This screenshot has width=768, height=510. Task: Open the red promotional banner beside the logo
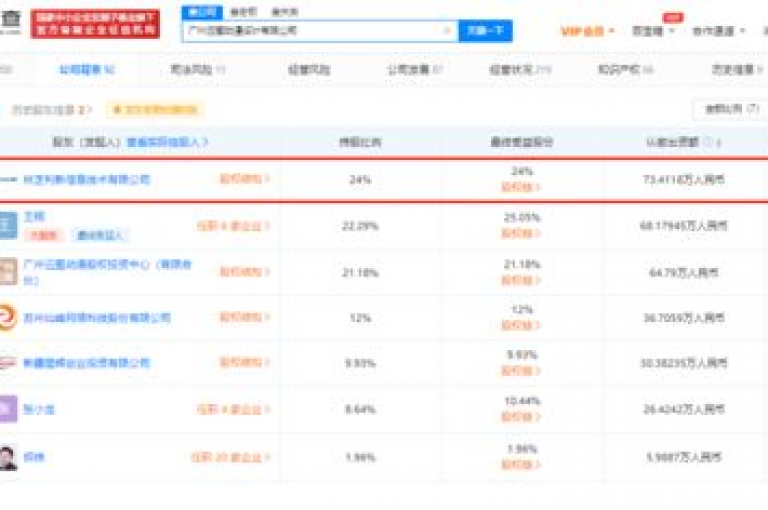click(95, 24)
